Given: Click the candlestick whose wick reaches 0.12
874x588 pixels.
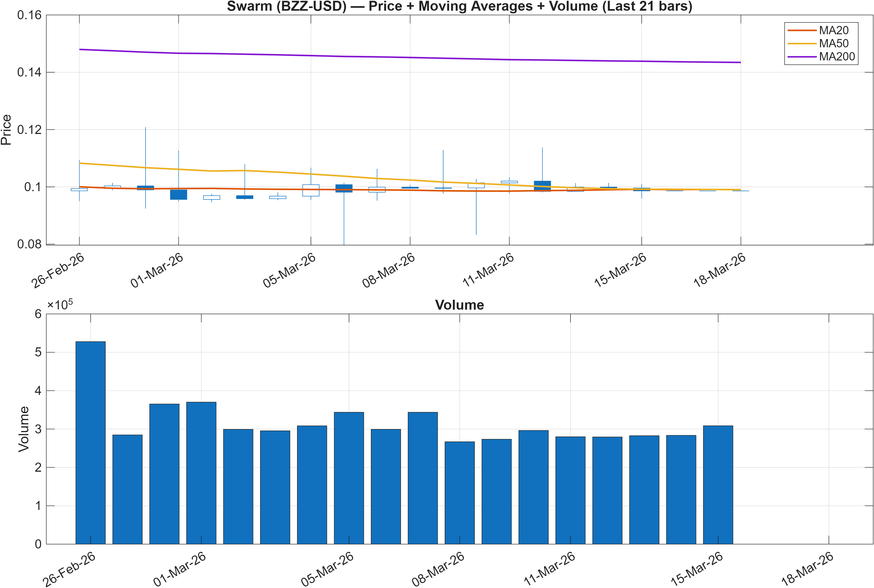Looking at the screenshot, I should pyautogui.click(x=146, y=188).
